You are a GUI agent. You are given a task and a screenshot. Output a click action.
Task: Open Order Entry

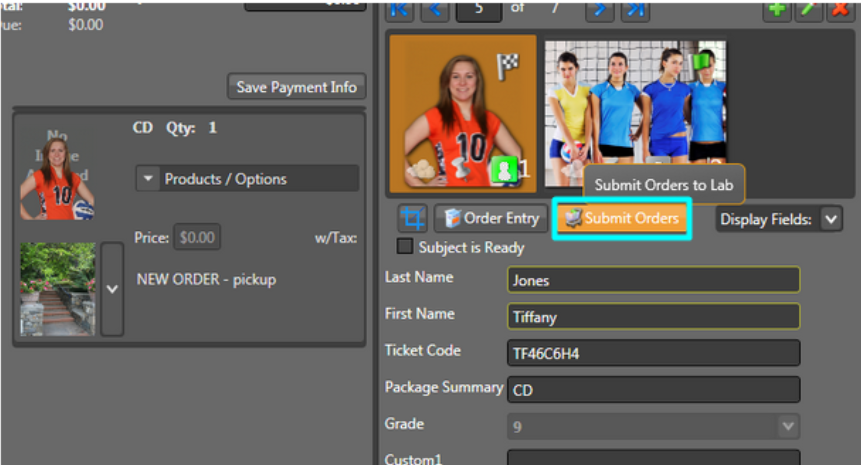(x=491, y=219)
